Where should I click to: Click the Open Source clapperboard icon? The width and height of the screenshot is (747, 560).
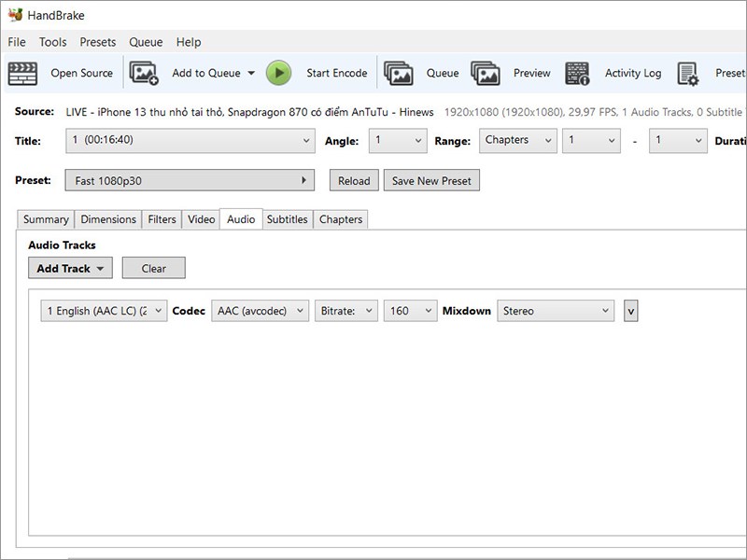[22, 74]
